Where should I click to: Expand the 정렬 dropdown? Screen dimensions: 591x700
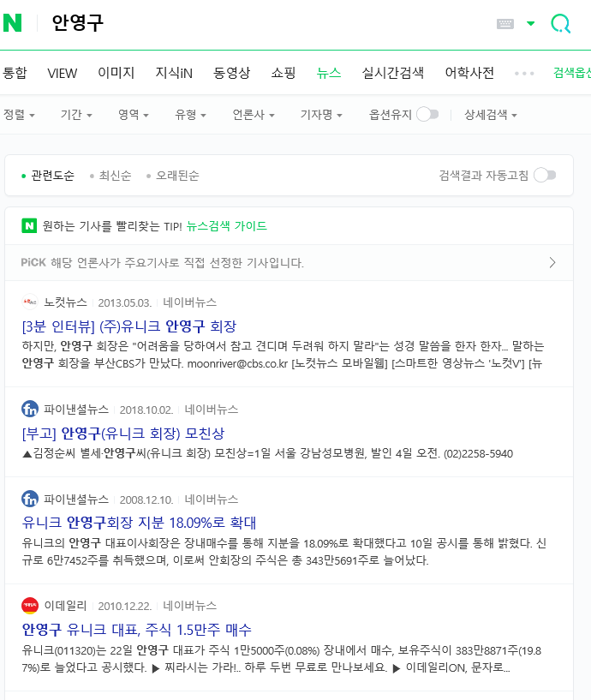pos(19,115)
